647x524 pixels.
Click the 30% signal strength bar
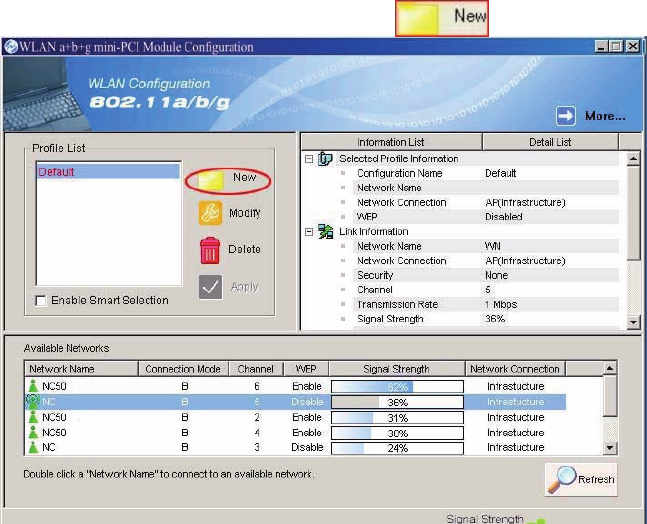(397, 433)
